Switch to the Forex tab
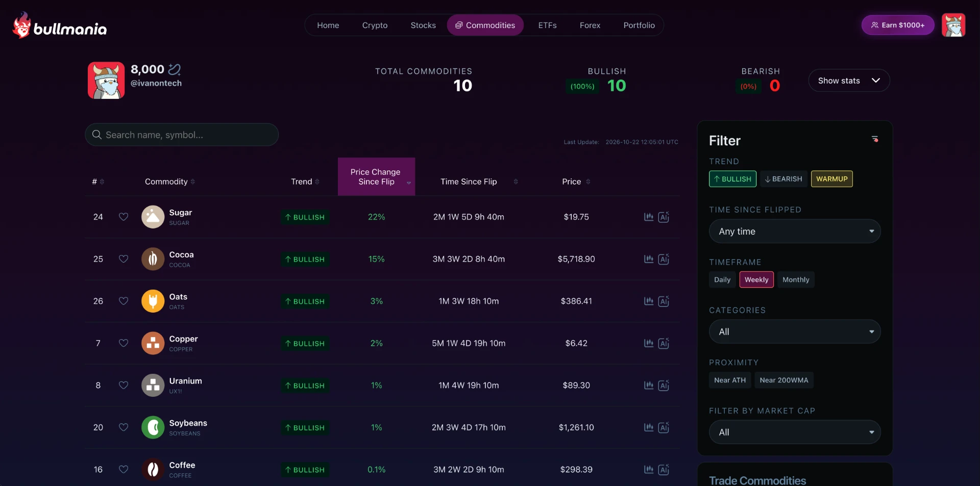980x486 pixels. (590, 25)
